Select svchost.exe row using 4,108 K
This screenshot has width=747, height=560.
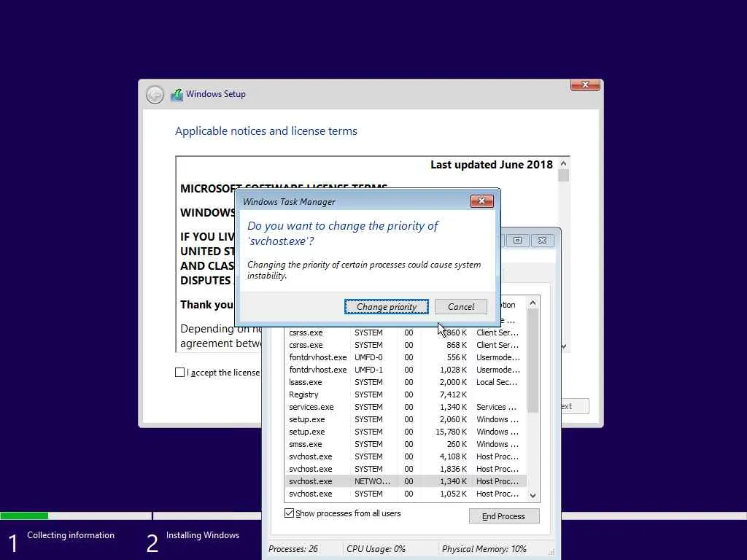(x=406, y=456)
